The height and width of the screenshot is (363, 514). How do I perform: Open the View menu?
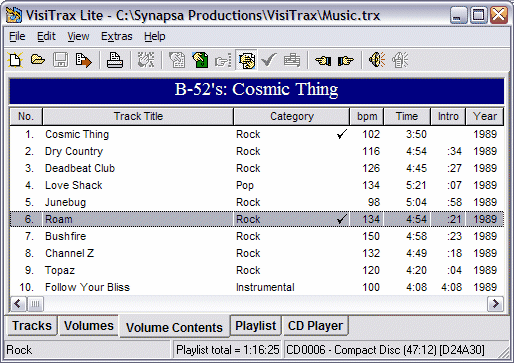(x=78, y=36)
